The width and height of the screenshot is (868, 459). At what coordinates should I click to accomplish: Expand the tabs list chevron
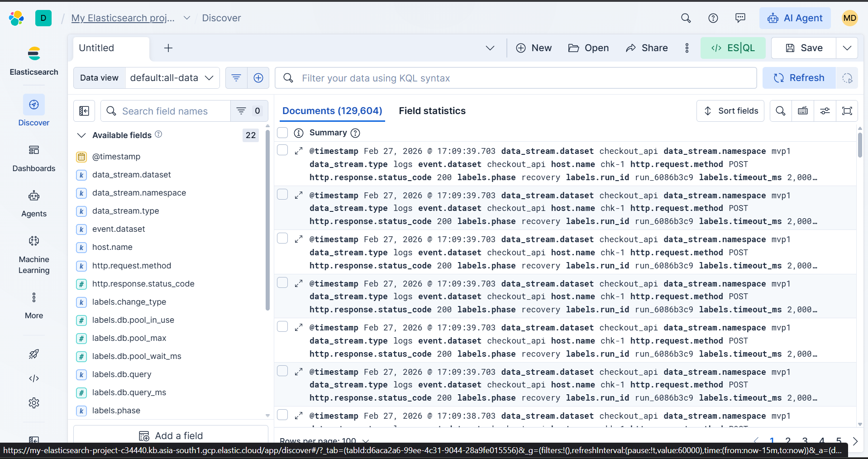[490, 48]
